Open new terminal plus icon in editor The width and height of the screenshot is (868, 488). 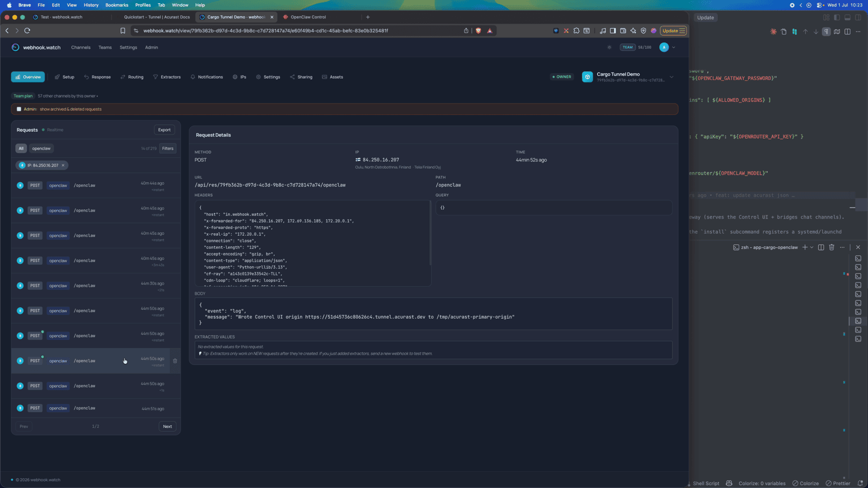[x=805, y=247]
